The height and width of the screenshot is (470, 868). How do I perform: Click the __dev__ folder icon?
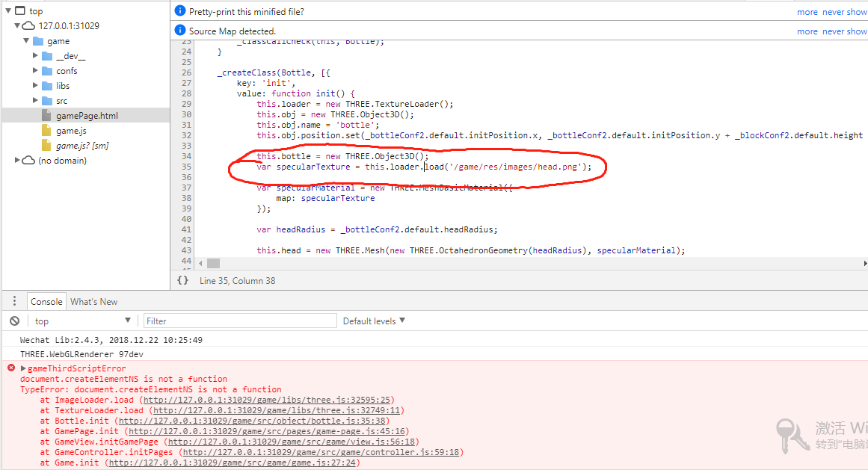[48, 56]
